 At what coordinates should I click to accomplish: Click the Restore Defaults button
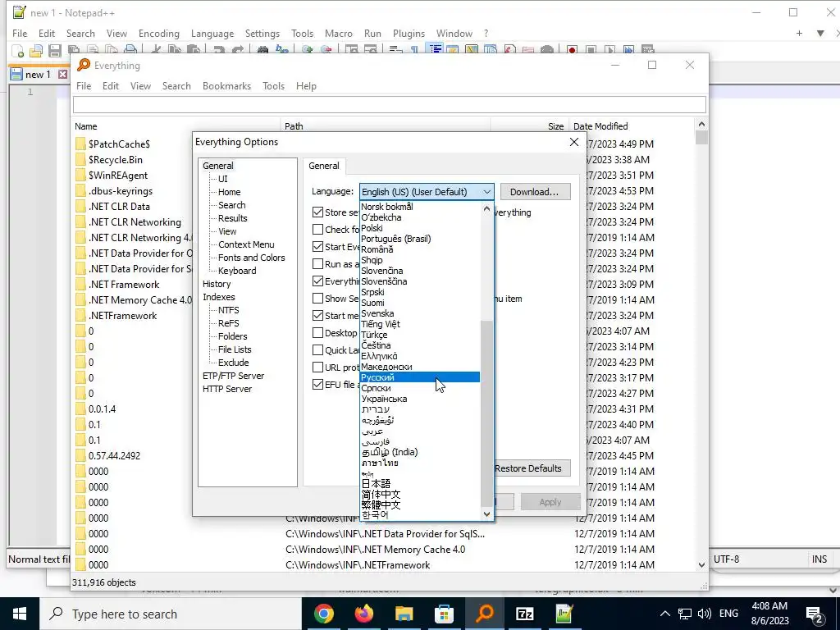pos(528,468)
